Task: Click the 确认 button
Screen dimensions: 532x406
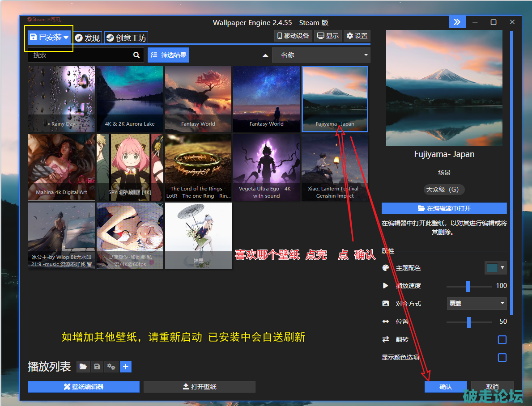Action: point(446,387)
